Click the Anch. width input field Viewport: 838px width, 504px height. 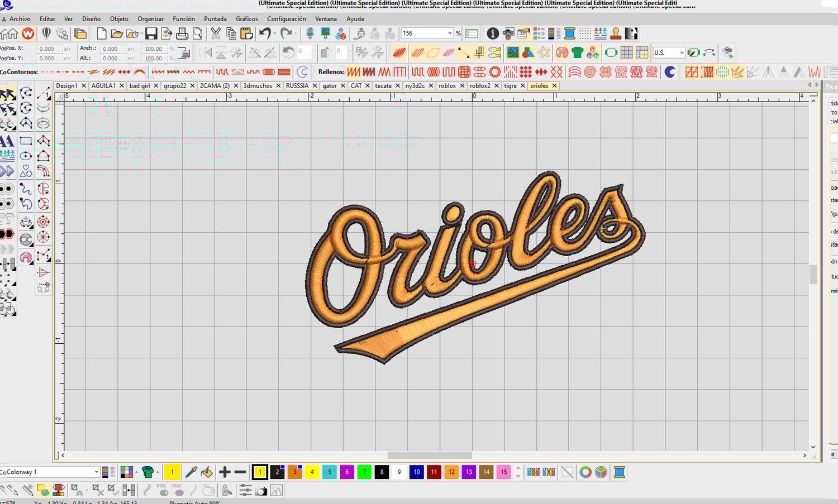(x=112, y=49)
